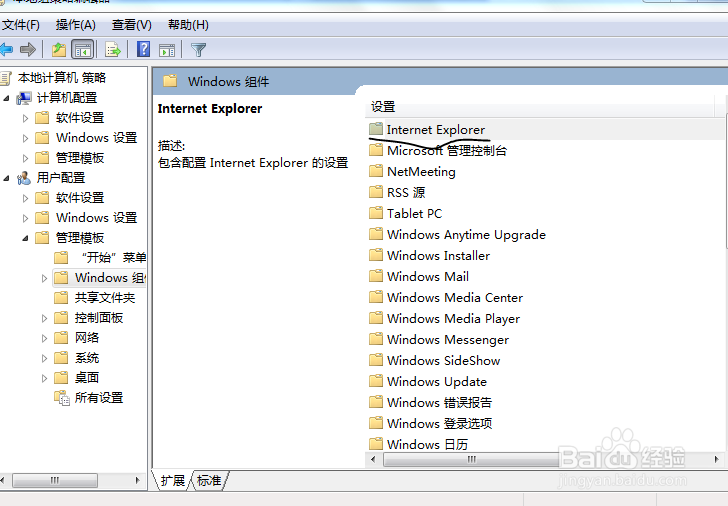Select Windows Anytime Upgrade entry
This screenshot has height=506, width=728.
tap(467, 234)
